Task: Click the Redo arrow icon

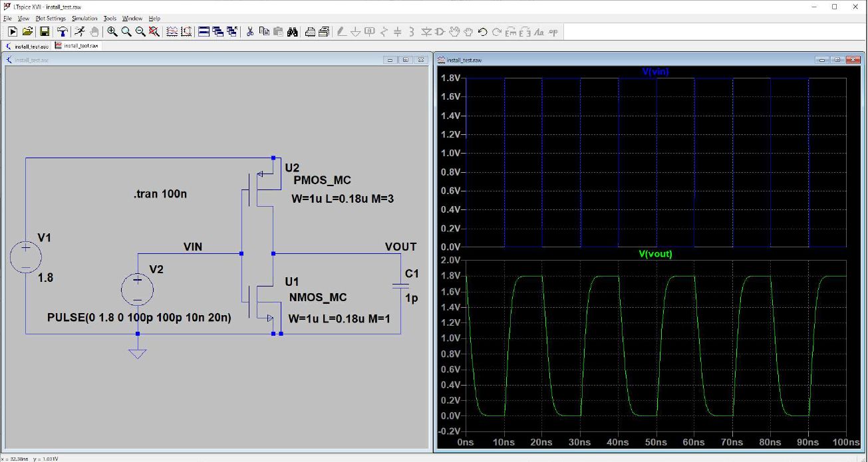Action: 497,31
